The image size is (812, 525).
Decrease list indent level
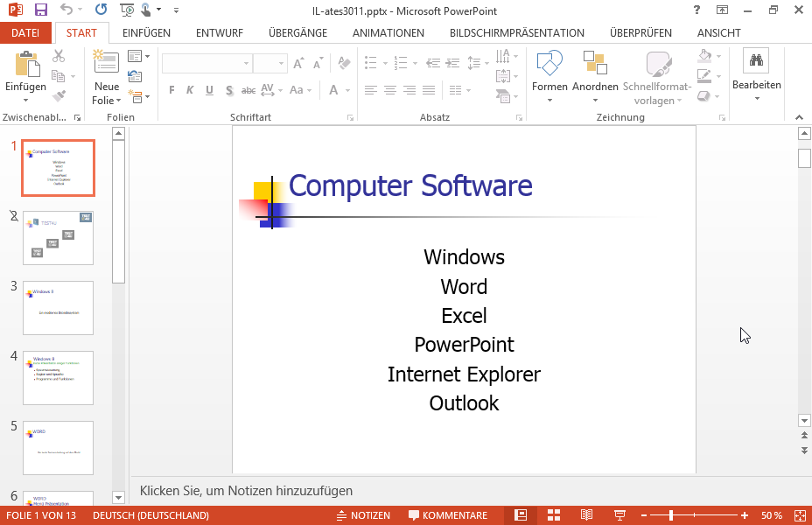(x=433, y=63)
